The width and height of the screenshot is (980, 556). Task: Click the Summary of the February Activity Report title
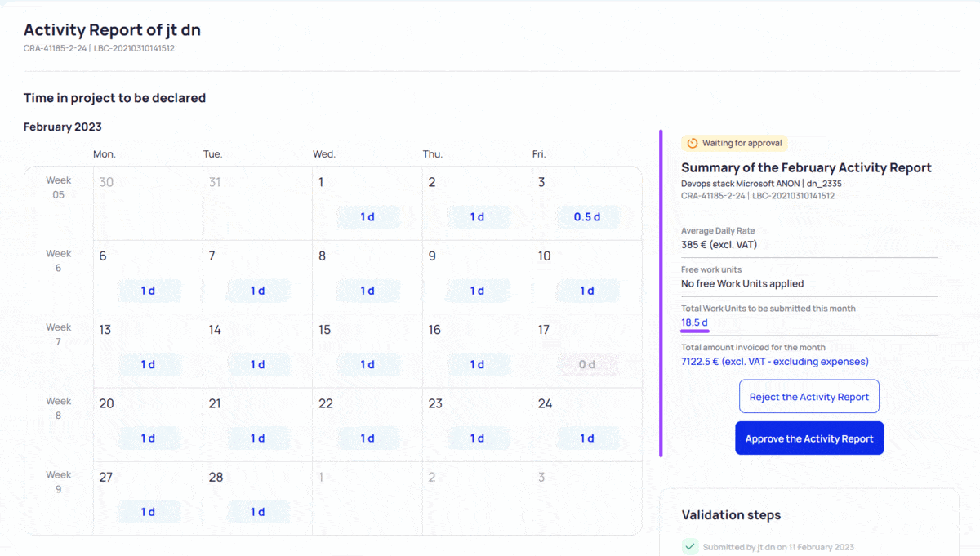pos(806,167)
